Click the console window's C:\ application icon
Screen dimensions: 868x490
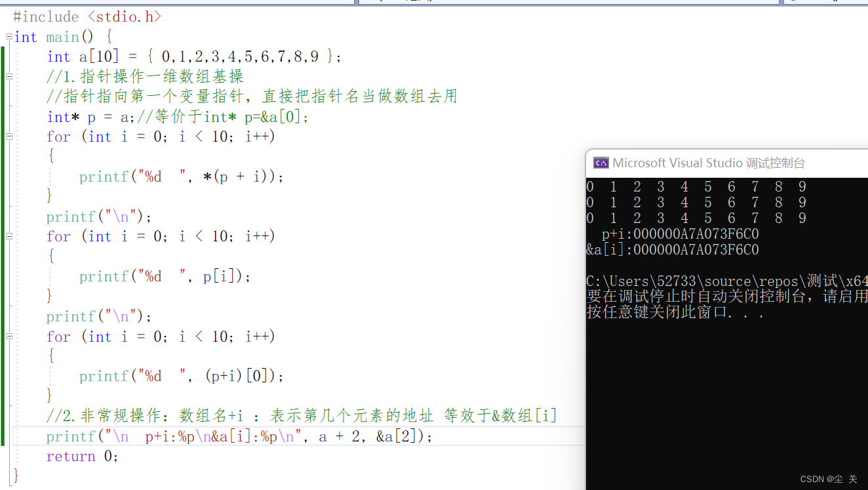coord(601,163)
